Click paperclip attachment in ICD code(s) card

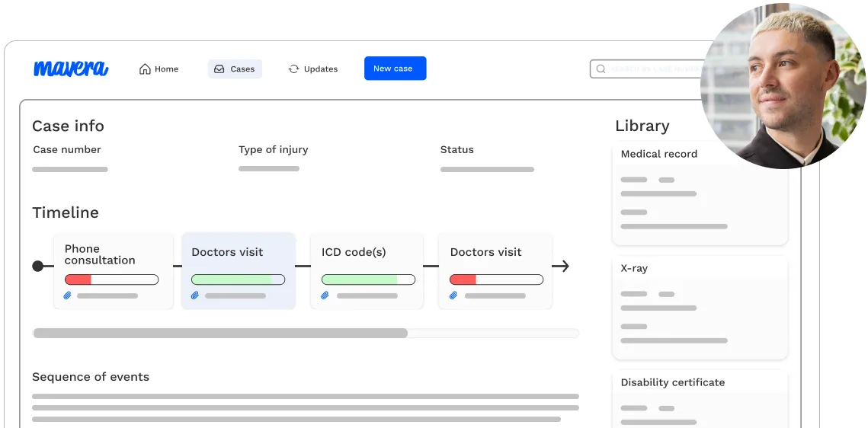click(x=325, y=295)
